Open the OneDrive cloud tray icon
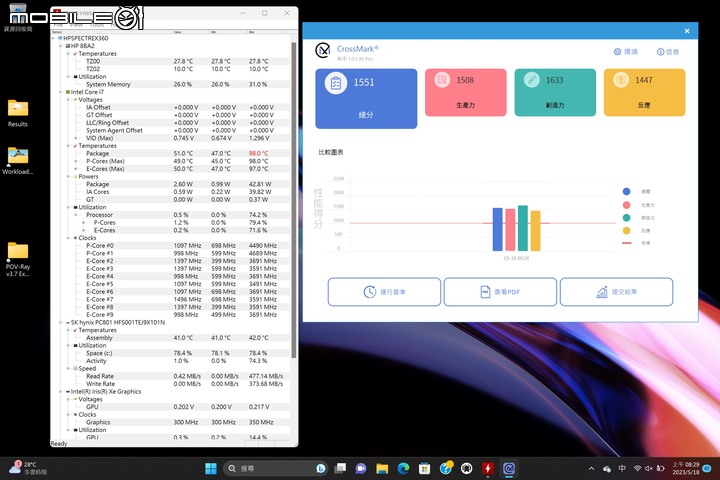Image resolution: width=720 pixels, height=480 pixels. pyautogui.click(x=607, y=469)
